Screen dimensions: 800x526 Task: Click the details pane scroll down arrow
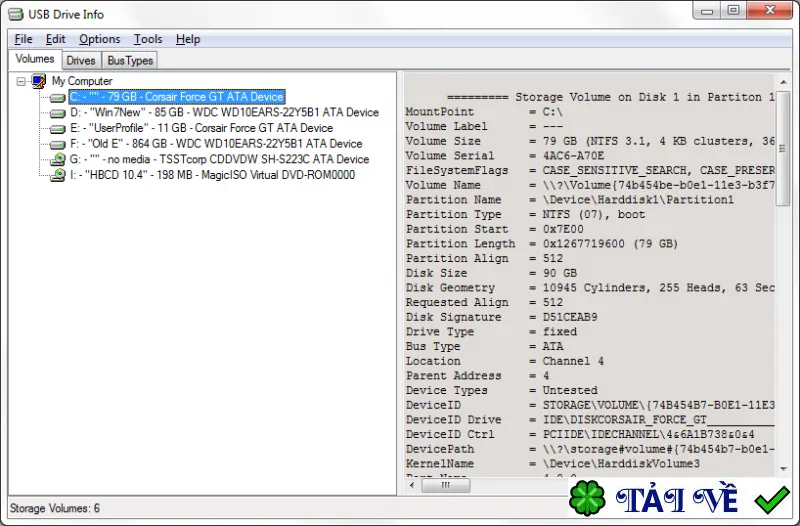tap(783, 468)
